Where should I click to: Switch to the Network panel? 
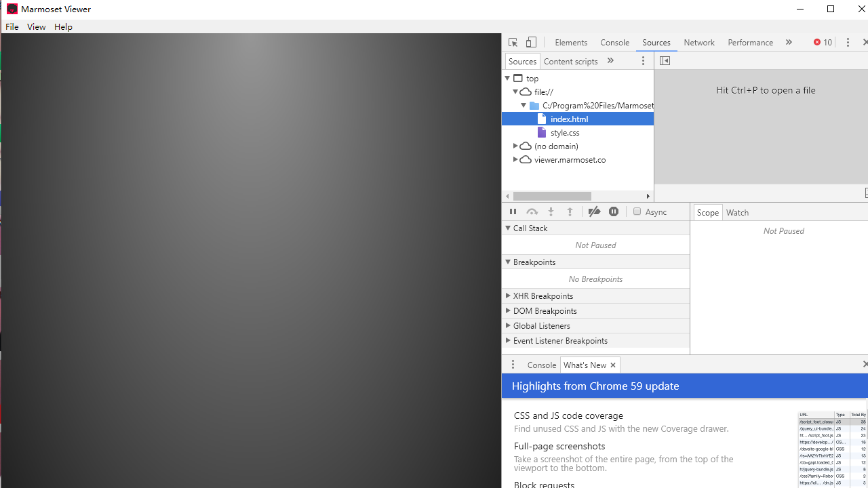click(x=699, y=42)
